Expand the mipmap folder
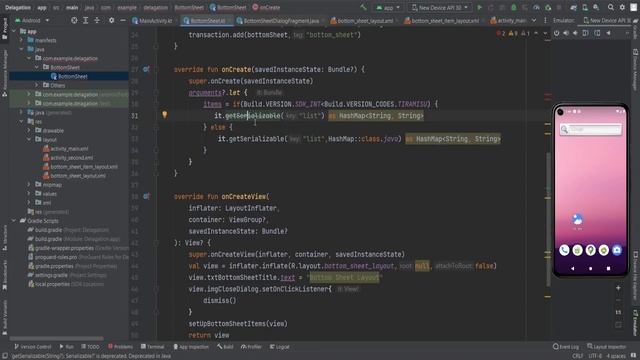The height and width of the screenshot is (360, 640). 29,185
